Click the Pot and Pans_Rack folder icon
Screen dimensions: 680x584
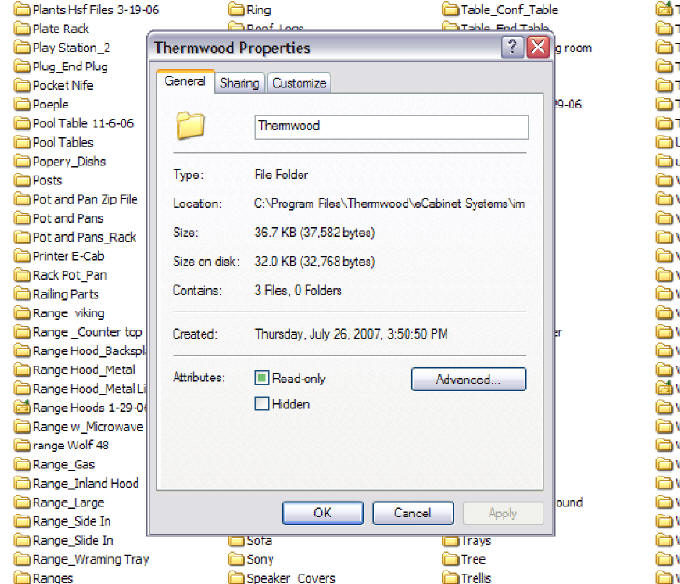[x=22, y=237]
